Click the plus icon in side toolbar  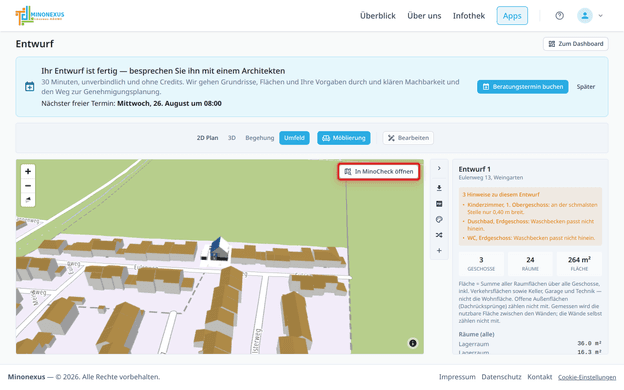click(x=439, y=250)
